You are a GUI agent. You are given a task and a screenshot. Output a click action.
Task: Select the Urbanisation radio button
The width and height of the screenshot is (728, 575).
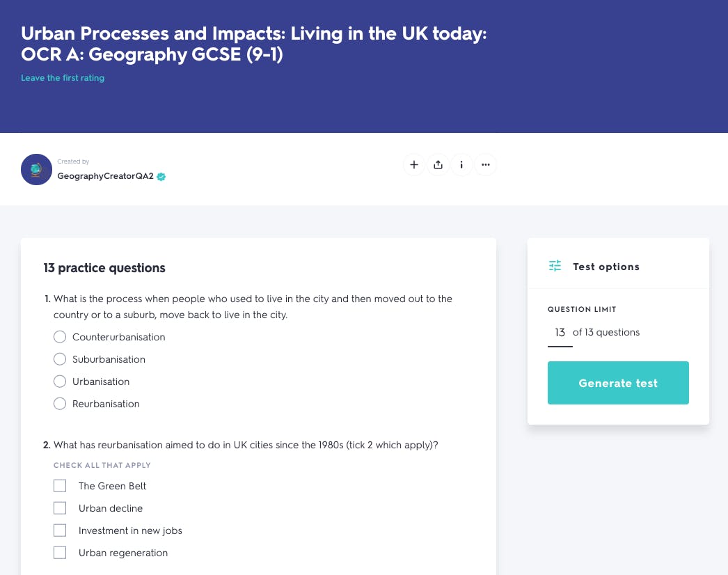60,381
